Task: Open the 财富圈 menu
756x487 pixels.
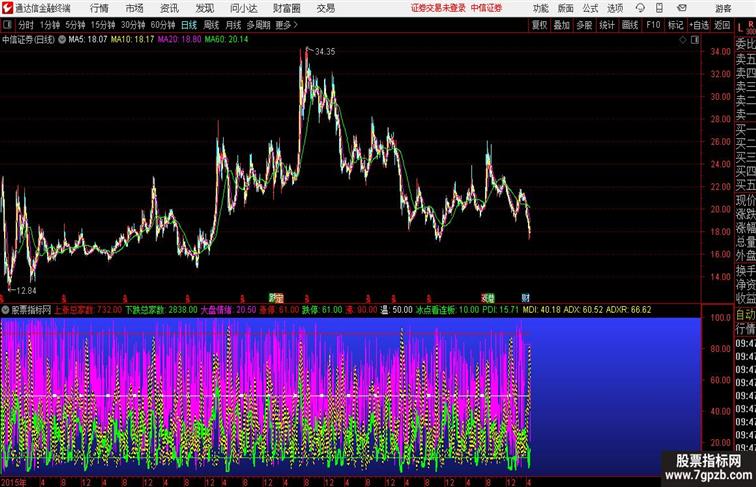Action: [287, 8]
